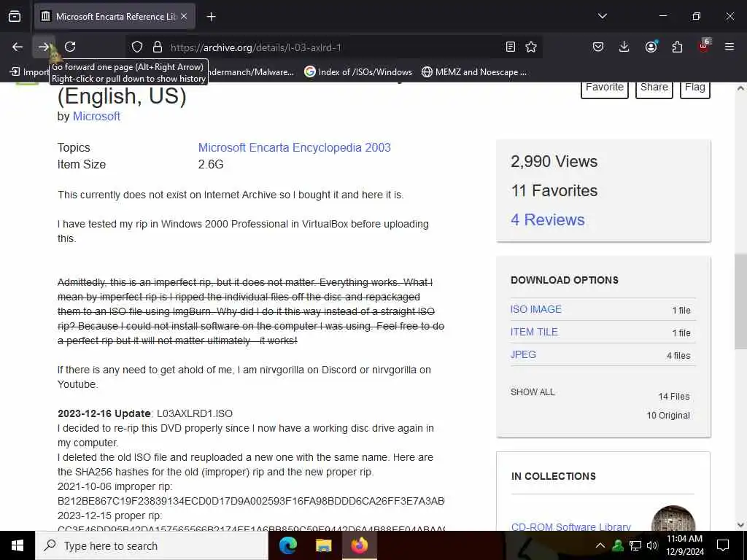Show hidden system tray icons
Image resolution: width=747 pixels, height=560 pixels.
coord(600,545)
